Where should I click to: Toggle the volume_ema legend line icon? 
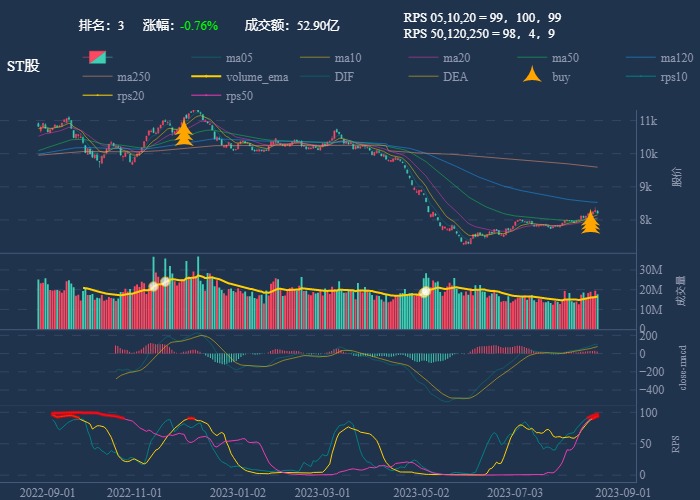(x=204, y=77)
